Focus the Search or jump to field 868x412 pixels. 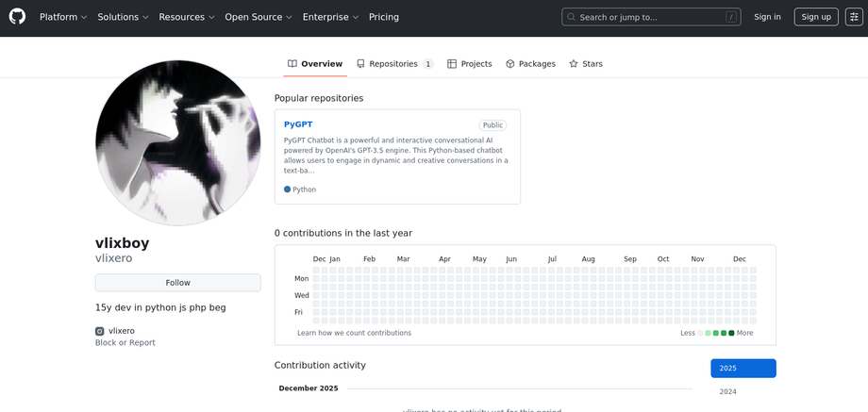651,17
